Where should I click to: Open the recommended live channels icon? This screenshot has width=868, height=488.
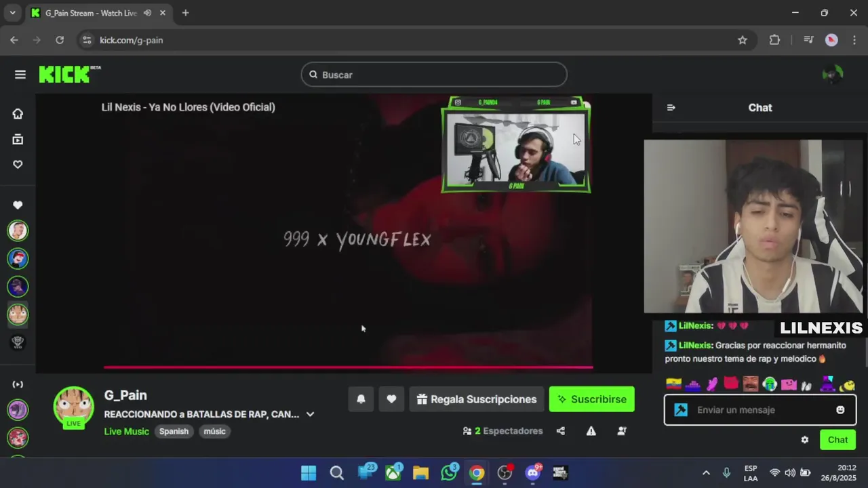18,384
